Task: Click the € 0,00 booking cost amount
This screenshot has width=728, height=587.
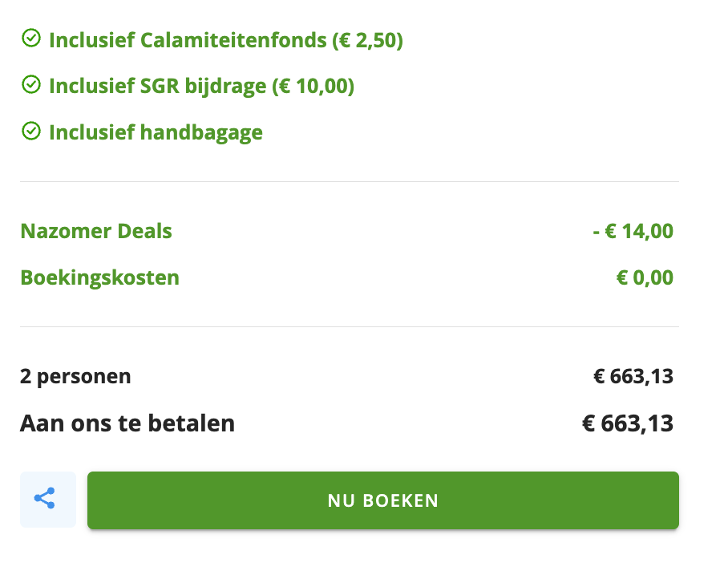Action: click(645, 278)
